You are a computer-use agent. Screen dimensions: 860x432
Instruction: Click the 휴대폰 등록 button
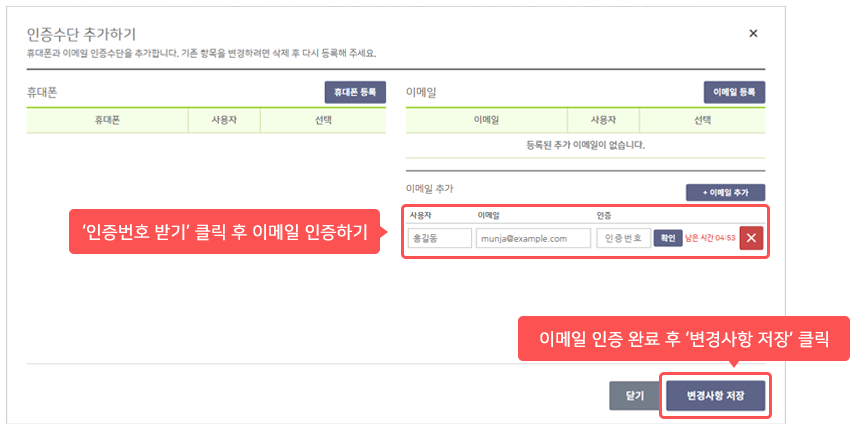tap(355, 92)
